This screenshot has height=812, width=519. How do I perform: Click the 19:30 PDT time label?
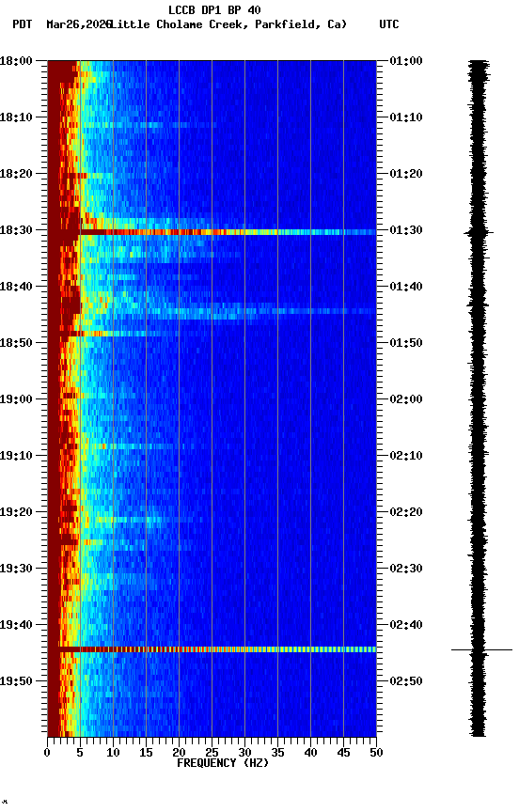tap(16, 569)
